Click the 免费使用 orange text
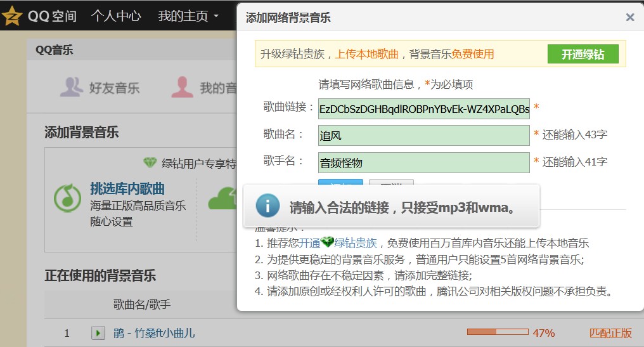 tap(472, 54)
